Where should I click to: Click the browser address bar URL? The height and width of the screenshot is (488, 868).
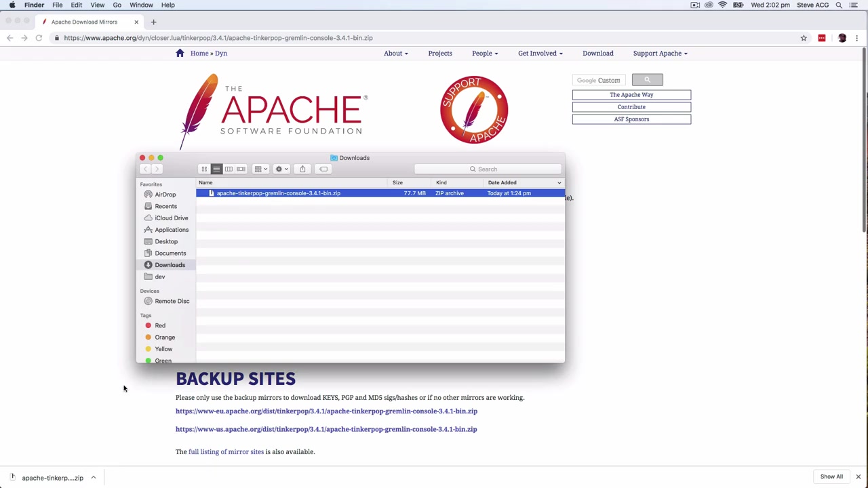218,38
